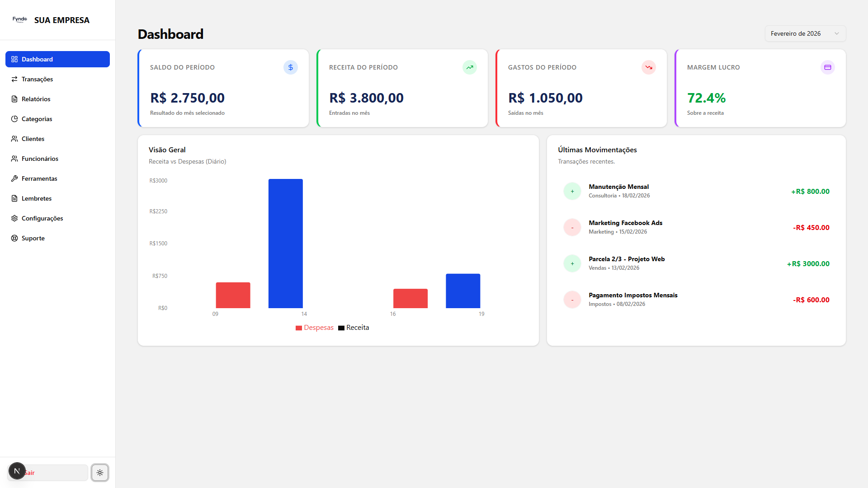Click the dollar icon on Saldo card
Image resolution: width=868 pixels, height=488 pixels.
point(291,67)
